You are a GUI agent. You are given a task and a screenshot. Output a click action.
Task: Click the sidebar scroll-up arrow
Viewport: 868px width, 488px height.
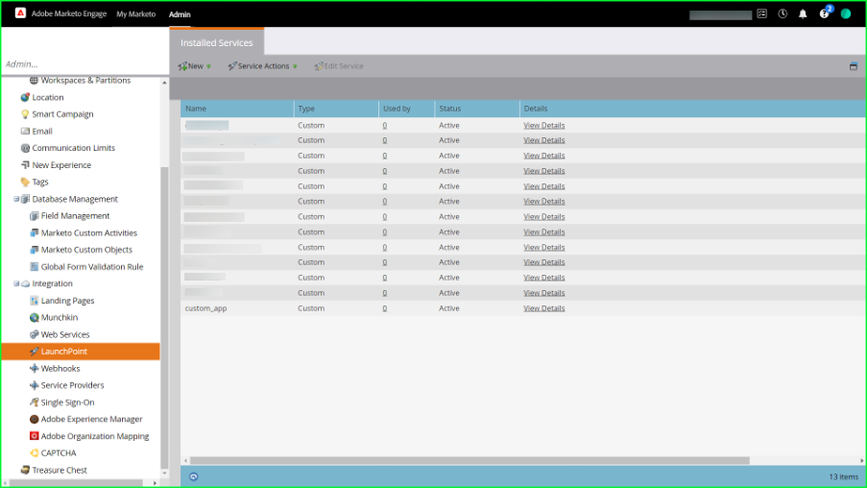pyautogui.click(x=164, y=83)
